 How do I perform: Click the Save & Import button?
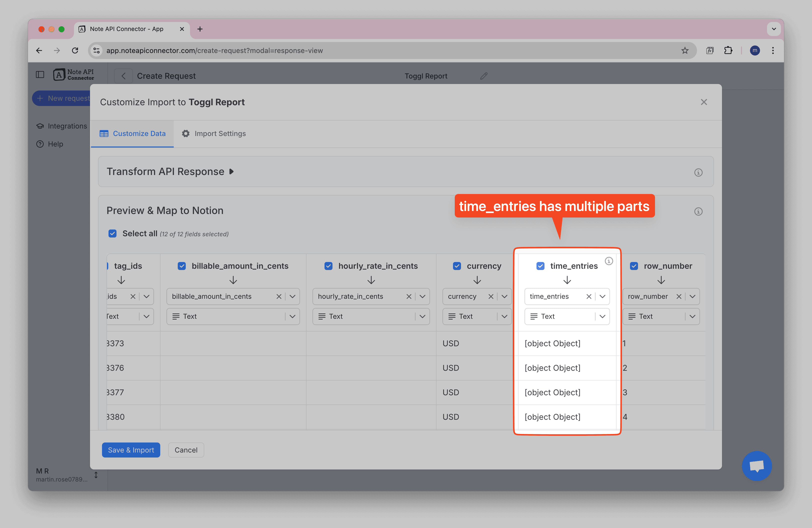[x=131, y=450]
